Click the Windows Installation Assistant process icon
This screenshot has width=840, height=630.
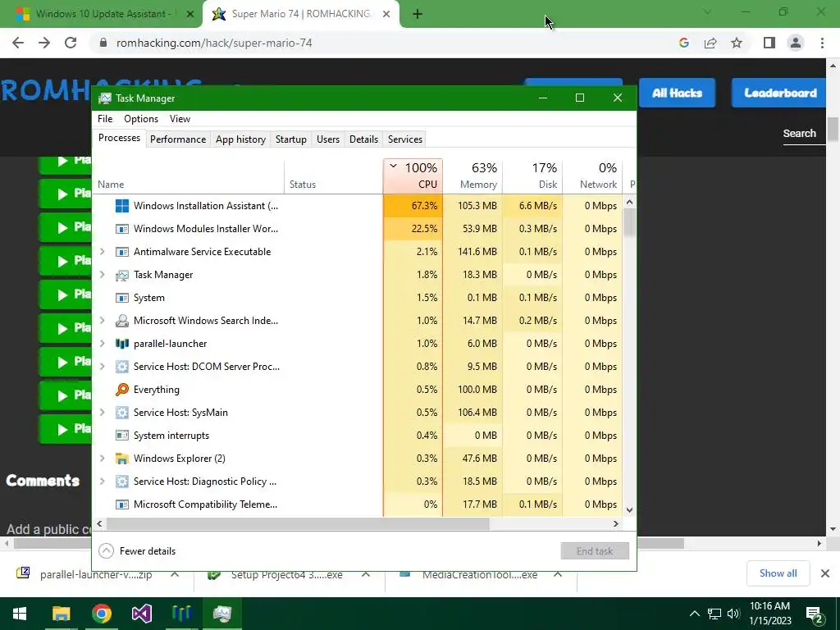click(x=122, y=206)
